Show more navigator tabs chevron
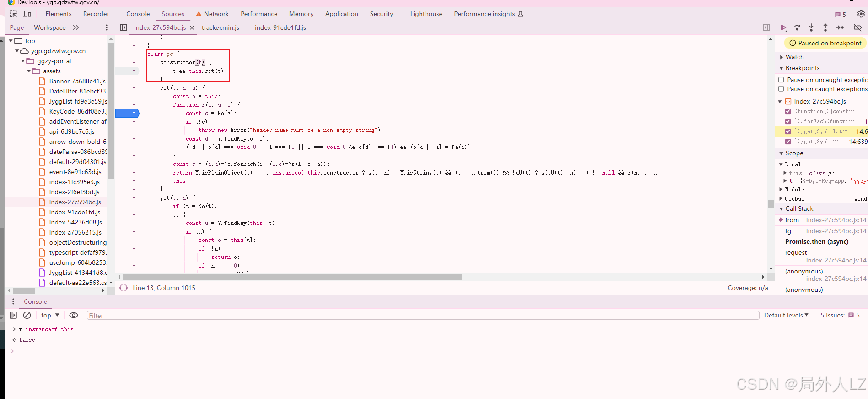 point(76,27)
